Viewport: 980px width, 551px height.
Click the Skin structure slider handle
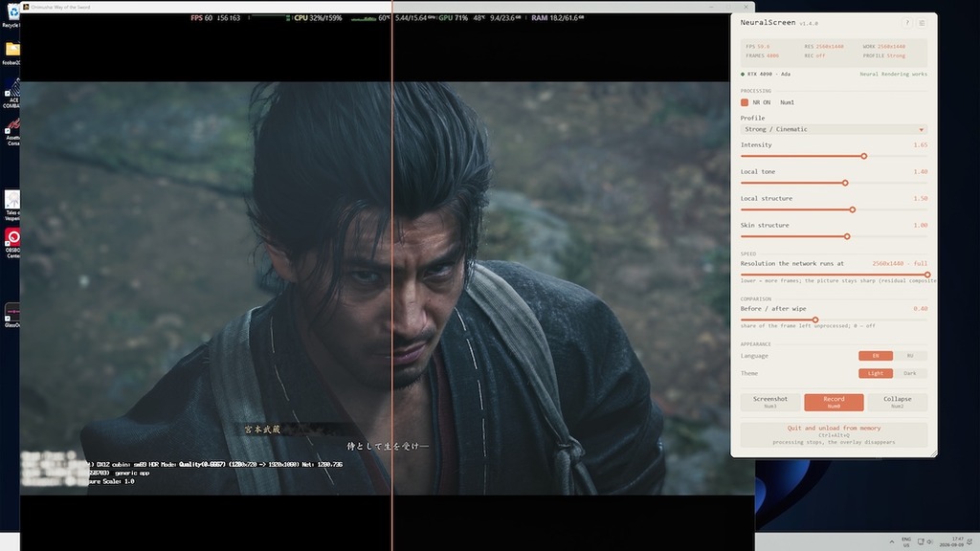pyautogui.click(x=847, y=237)
